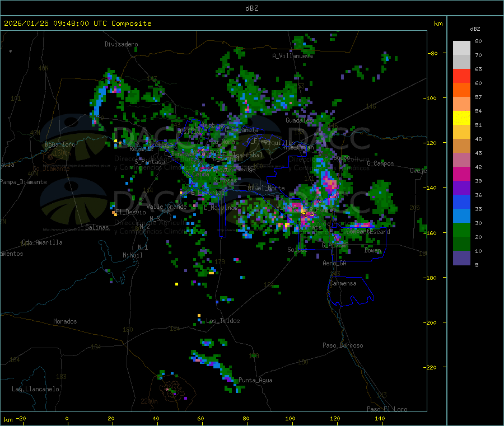
Task: Click the '-200' km tick on right axis
Action: coord(430,322)
